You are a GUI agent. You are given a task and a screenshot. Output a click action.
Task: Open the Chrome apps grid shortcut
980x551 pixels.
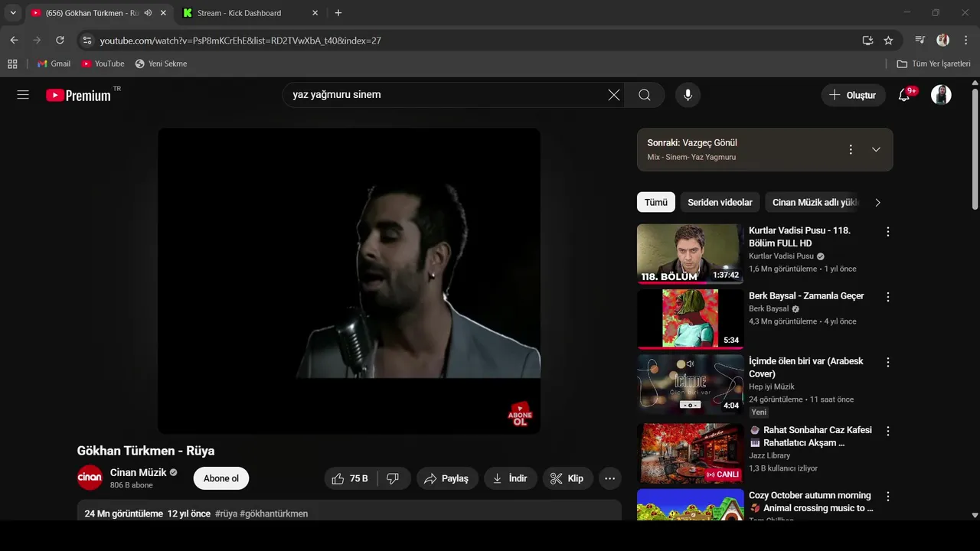pos(12,64)
